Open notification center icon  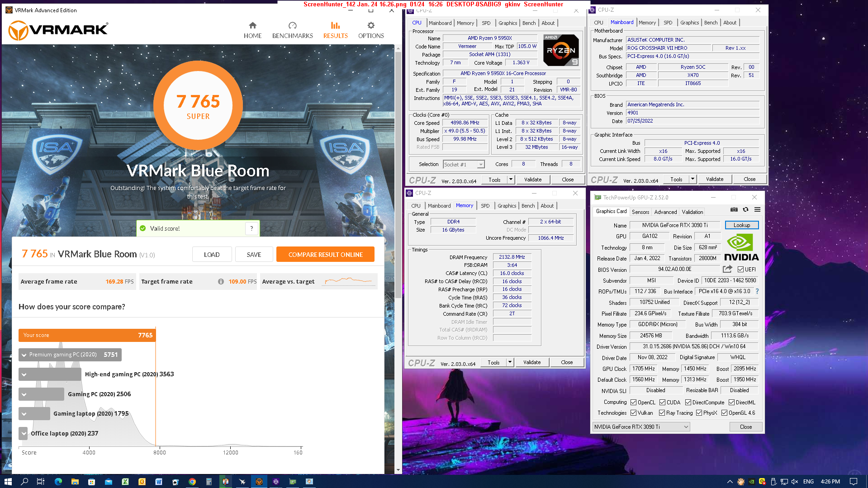[854, 482]
